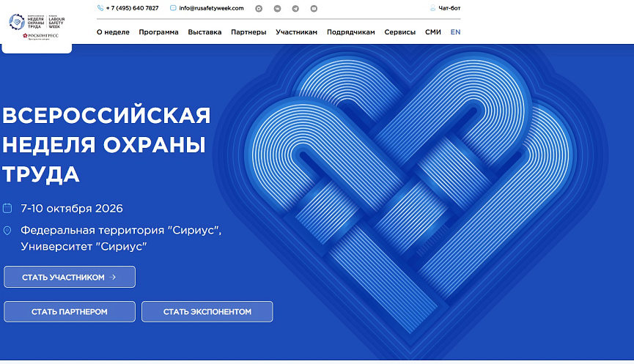Open the О неделе menu
The image size is (634, 364).
point(113,32)
